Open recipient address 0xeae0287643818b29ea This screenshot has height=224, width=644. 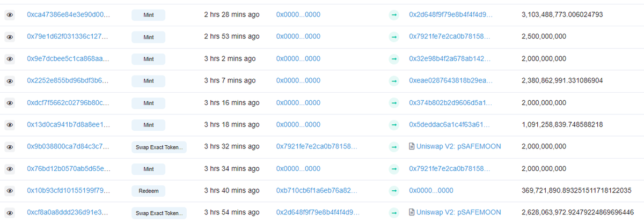point(450,80)
